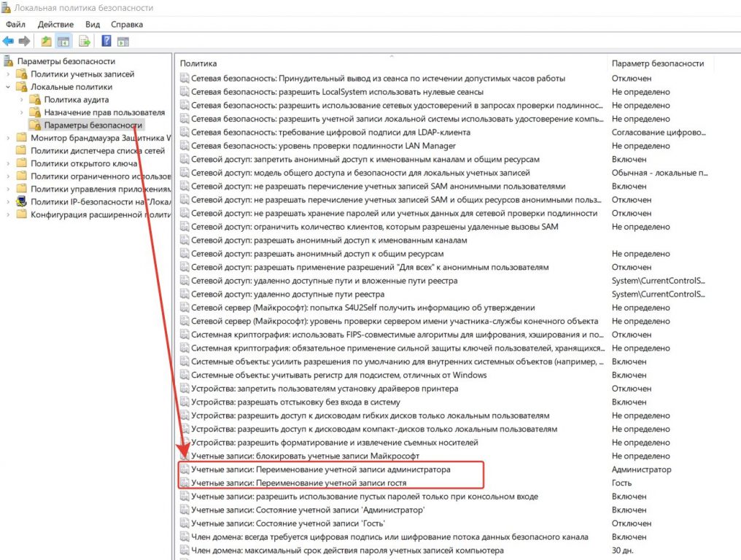Click the policy icon beside LAN Manager row

(x=185, y=146)
